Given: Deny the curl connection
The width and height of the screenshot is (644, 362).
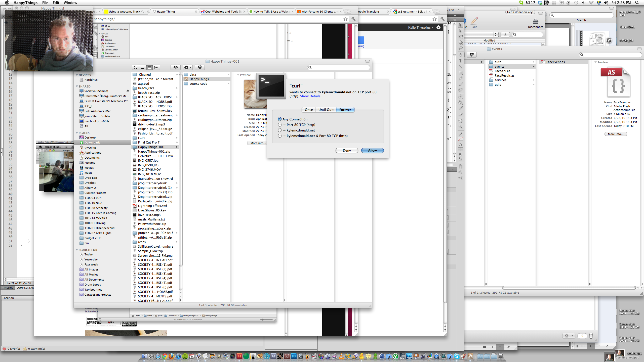Looking at the screenshot, I should (x=347, y=150).
